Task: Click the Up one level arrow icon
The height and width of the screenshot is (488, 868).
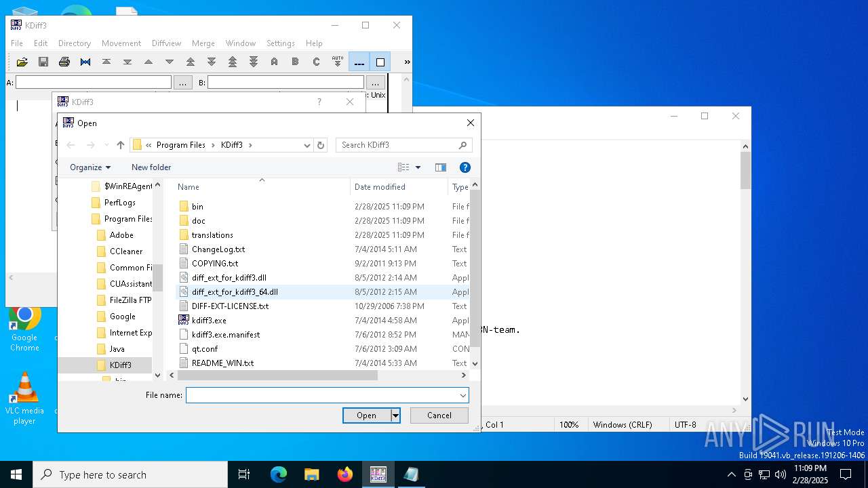Action: tap(121, 145)
